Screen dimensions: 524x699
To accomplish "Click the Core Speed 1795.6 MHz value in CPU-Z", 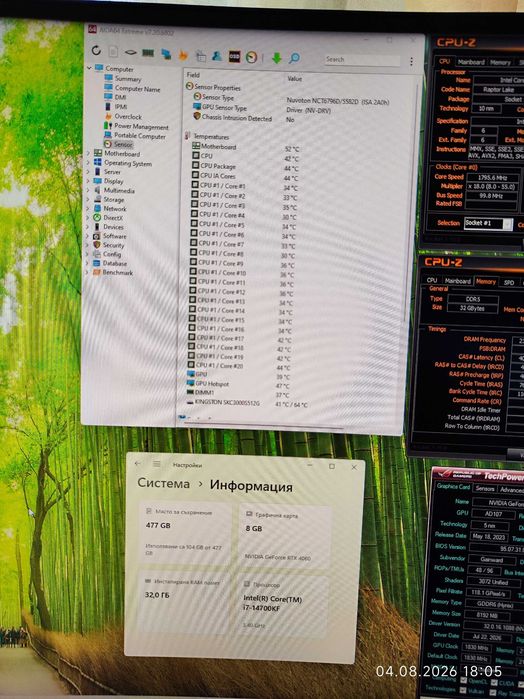I will tap(492, 178).
